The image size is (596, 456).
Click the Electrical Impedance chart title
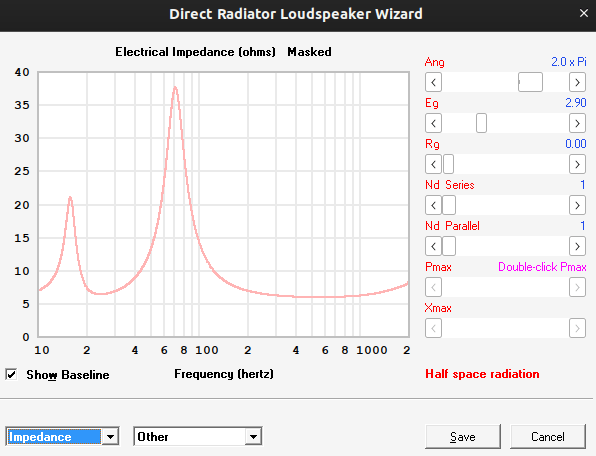195,52
